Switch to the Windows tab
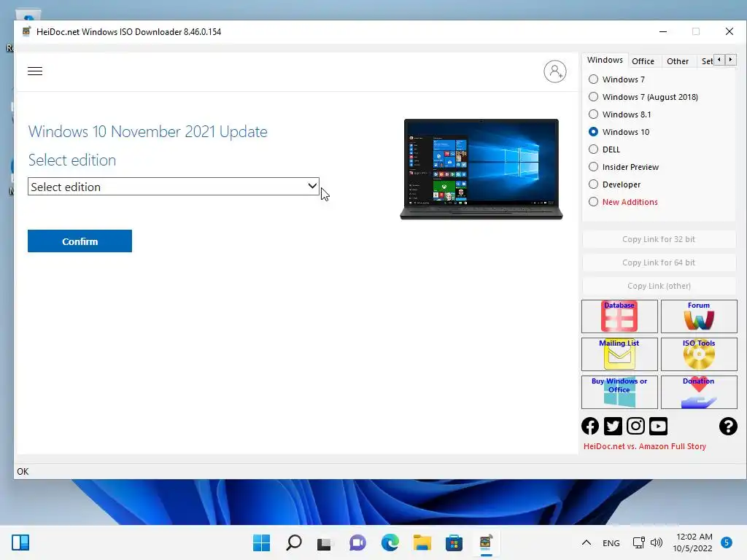 605,60
